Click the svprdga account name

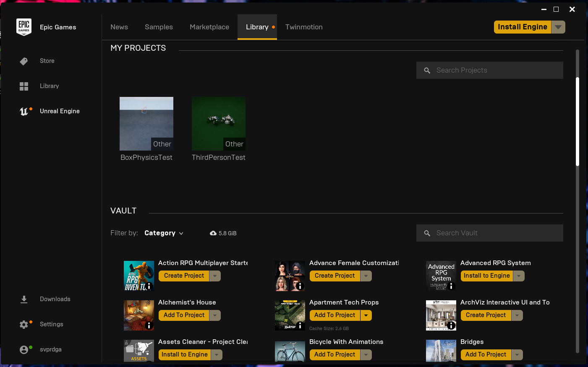[x=51, y=349]
